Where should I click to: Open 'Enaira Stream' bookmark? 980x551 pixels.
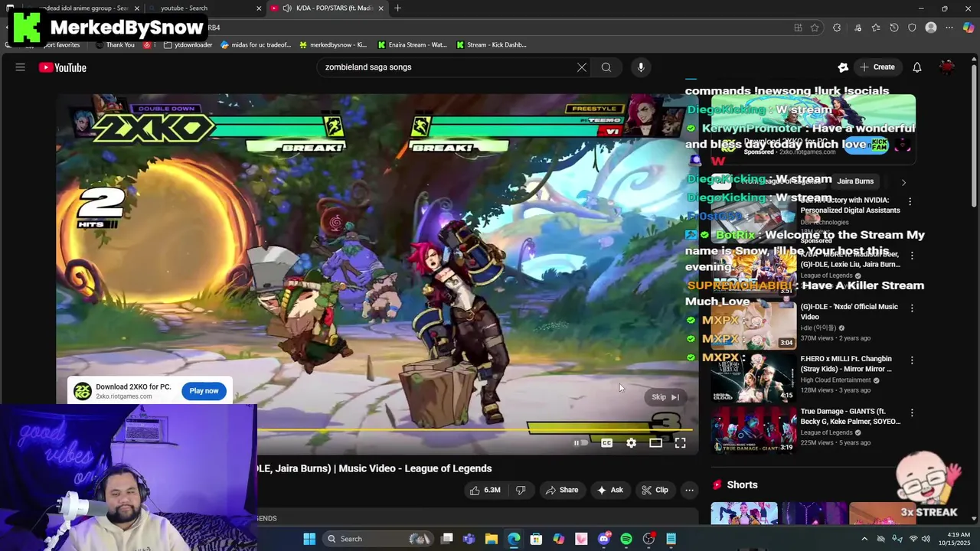pos(413,45)
